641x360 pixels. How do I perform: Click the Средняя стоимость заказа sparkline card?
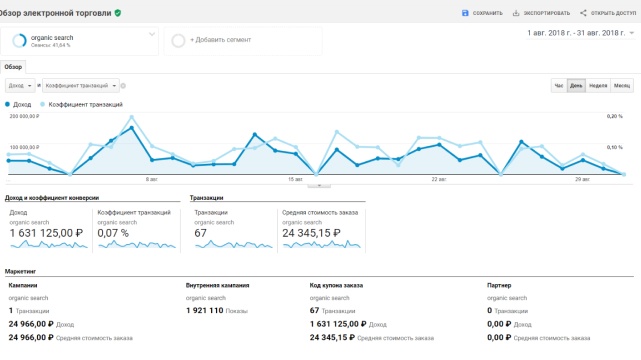pyautogui.click(x=322, y=230)
